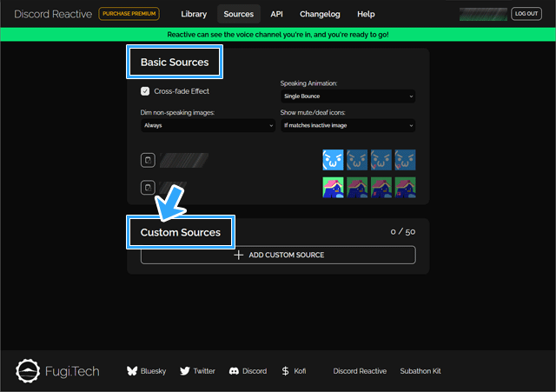Open the Show mute/deaf icons dropdown
Screen dimensions: 556x392
[347, 125]
